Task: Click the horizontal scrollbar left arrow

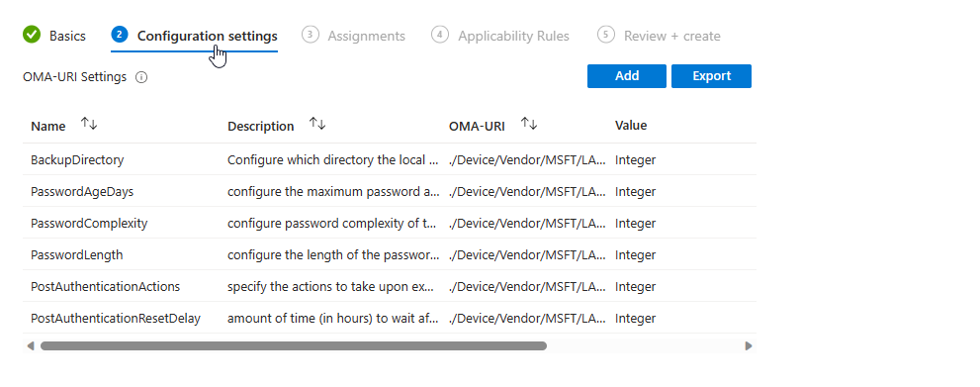Action: coord(30,345)
